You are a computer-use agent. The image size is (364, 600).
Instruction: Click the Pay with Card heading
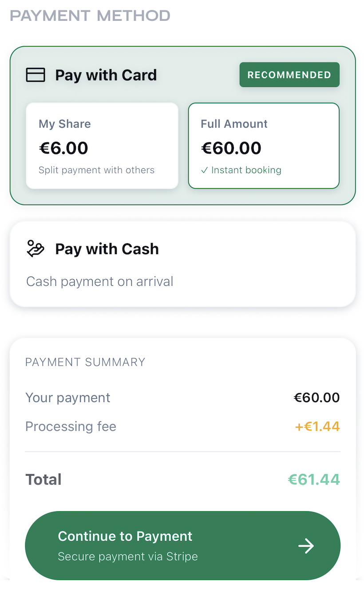click(106, 75)
